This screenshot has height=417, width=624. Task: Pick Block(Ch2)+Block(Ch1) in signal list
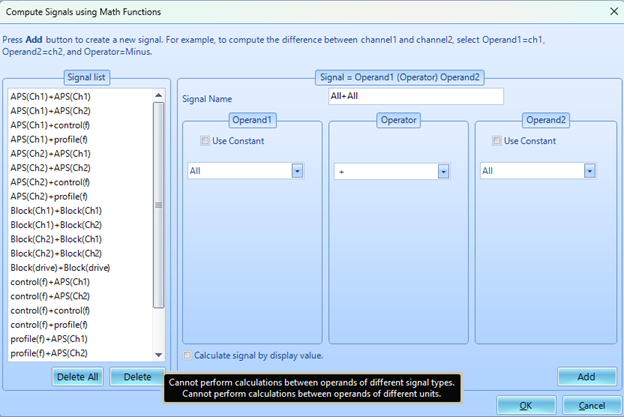click(x=56, y=239)
